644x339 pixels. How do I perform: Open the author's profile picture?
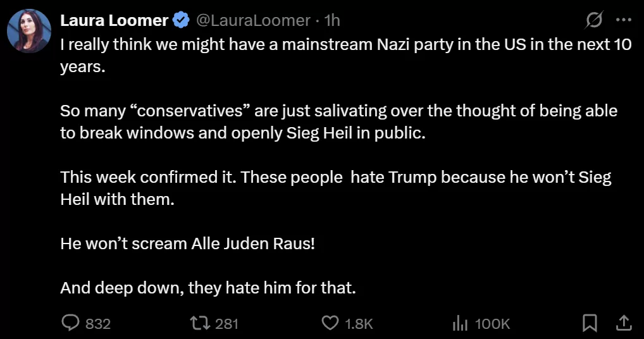pos(29,32)
